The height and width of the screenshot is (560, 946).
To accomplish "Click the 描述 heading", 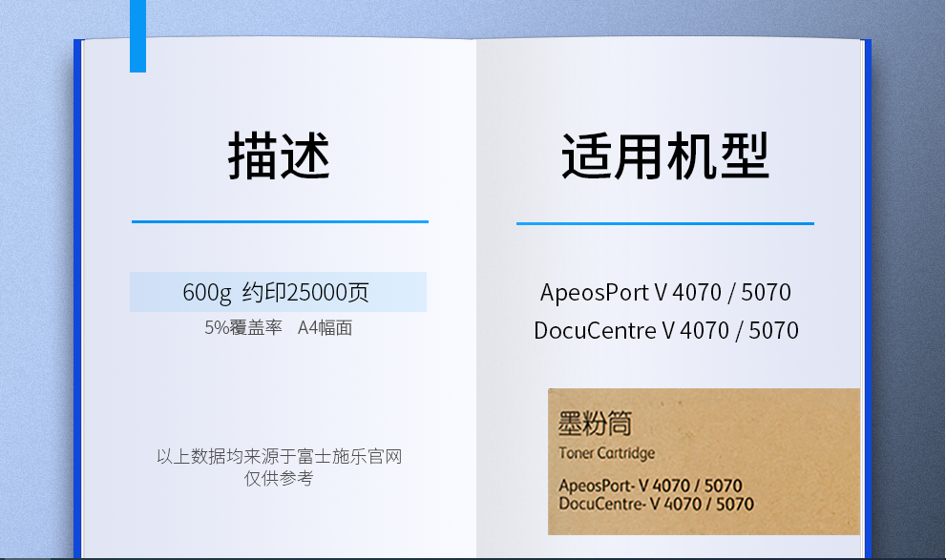I will tap(279, 156).
